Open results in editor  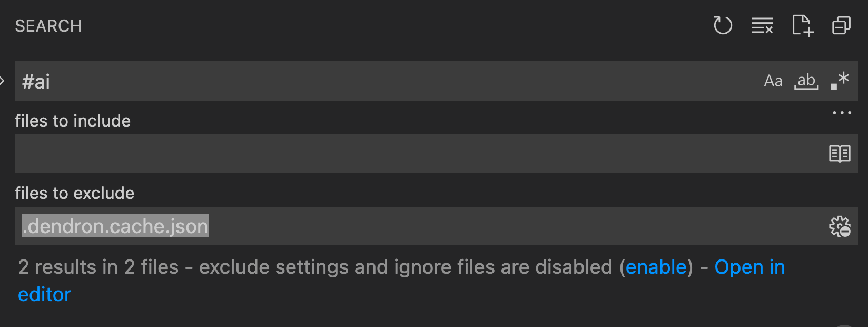[x=749, y=267]
